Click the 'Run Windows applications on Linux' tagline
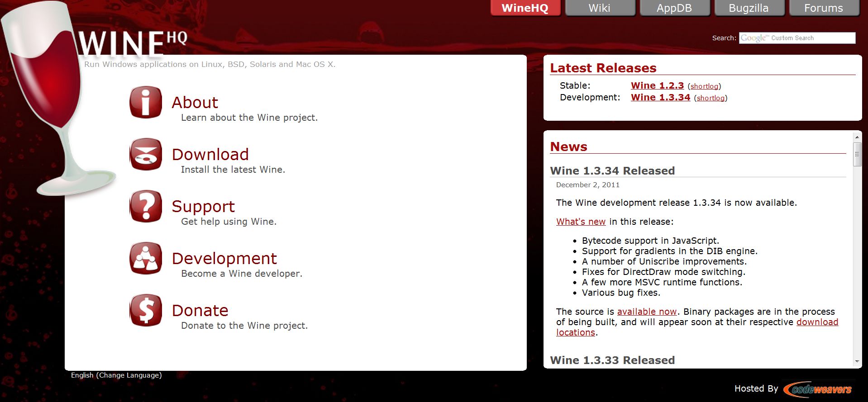The image size is (868, 402). pyautogui.click(x=210, y=64)
